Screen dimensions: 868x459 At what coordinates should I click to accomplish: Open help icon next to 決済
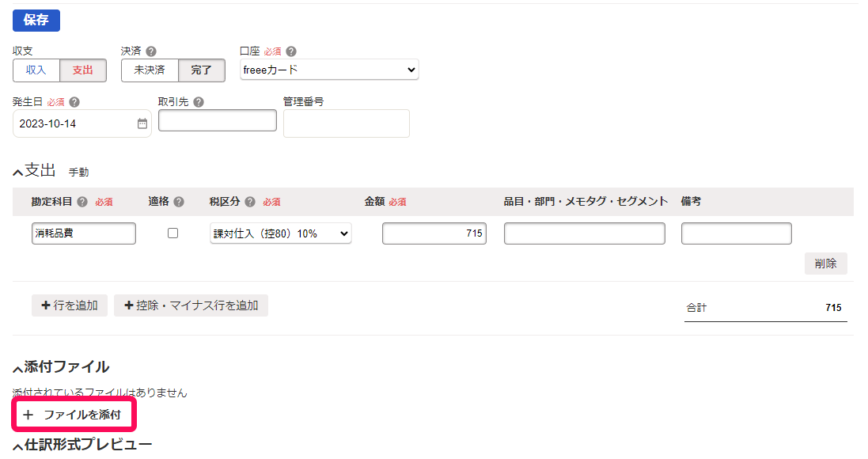pyautogui.click(x=151, y=51)
